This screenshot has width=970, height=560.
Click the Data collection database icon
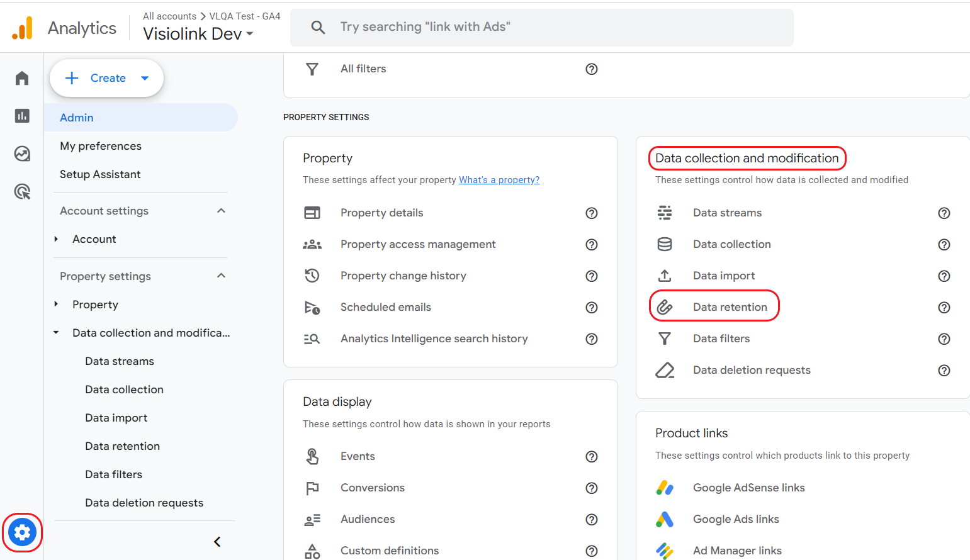(665, 244)
